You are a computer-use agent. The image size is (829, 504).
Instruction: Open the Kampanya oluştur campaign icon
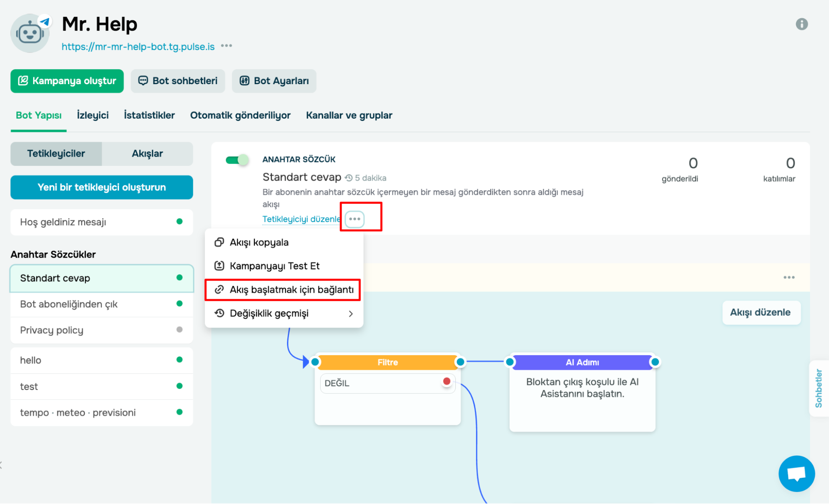pos(24,81)
